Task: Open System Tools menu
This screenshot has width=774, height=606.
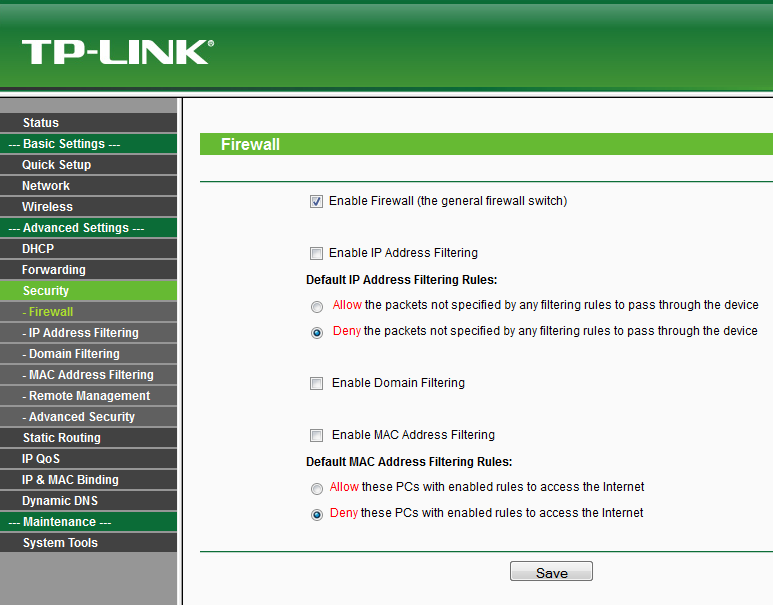Action: (88, 542)
